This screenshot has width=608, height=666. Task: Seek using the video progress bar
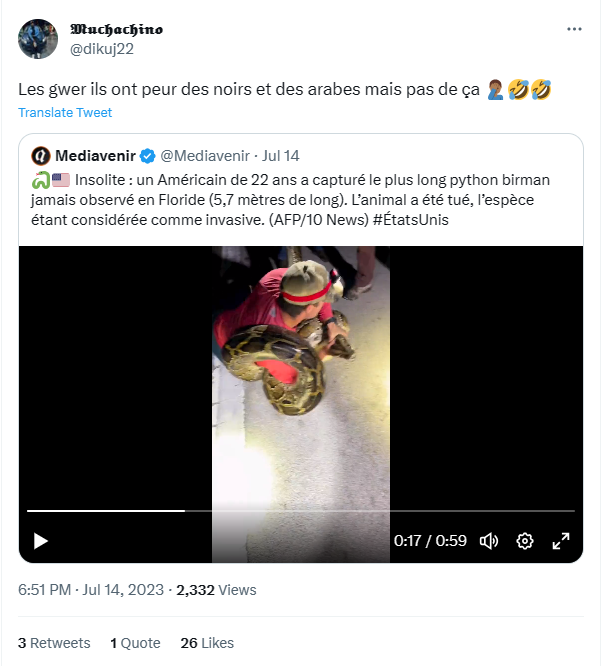(300, 511)
